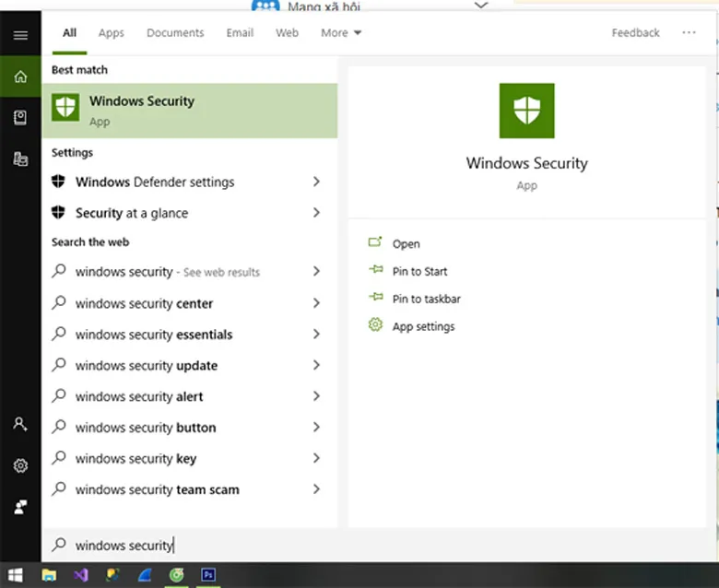
Task: Click the Windows Start button
Action: 16,575
